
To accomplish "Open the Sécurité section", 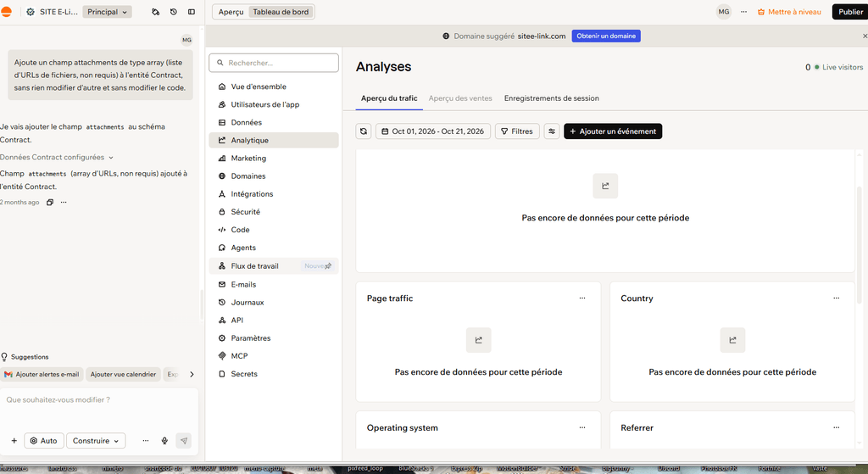I will click(274, 211).
